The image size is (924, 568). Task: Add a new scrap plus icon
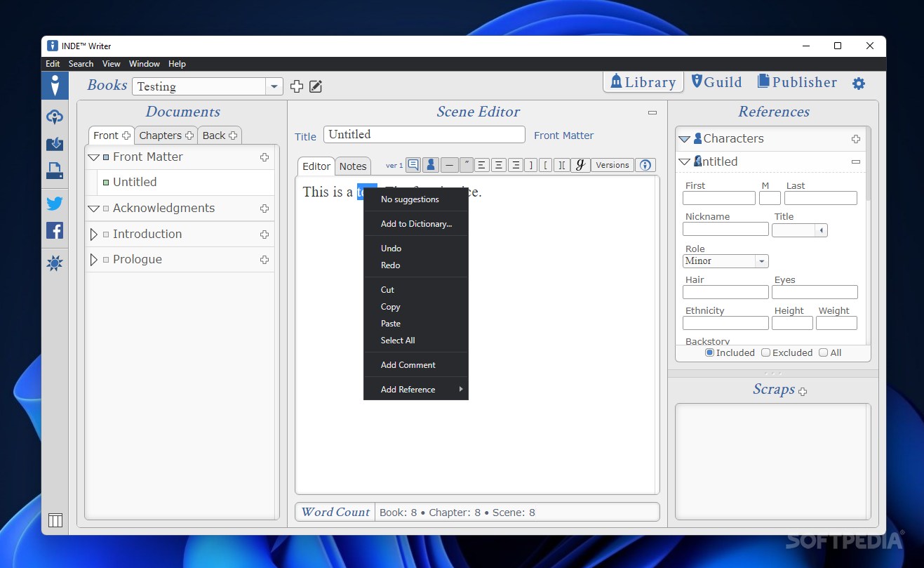coord(803,392)
